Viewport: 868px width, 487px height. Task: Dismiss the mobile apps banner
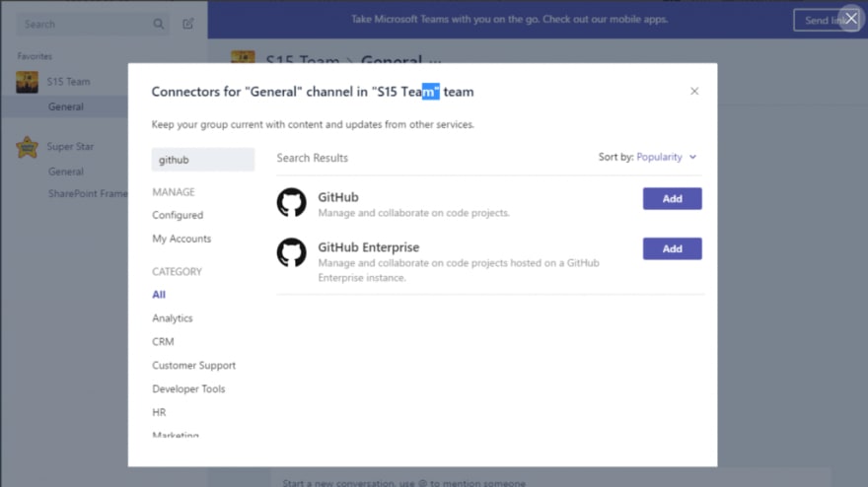(851, 19)
